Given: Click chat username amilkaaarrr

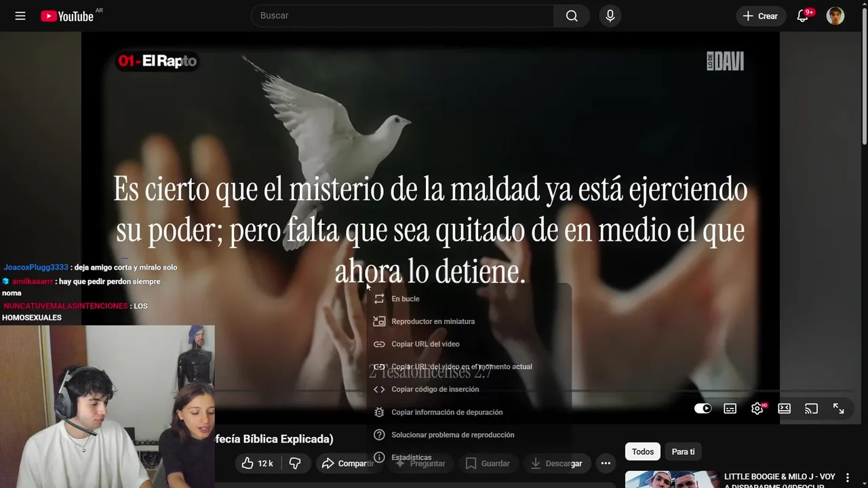Looking at the screenshot, I should click(x=33, y=281).
